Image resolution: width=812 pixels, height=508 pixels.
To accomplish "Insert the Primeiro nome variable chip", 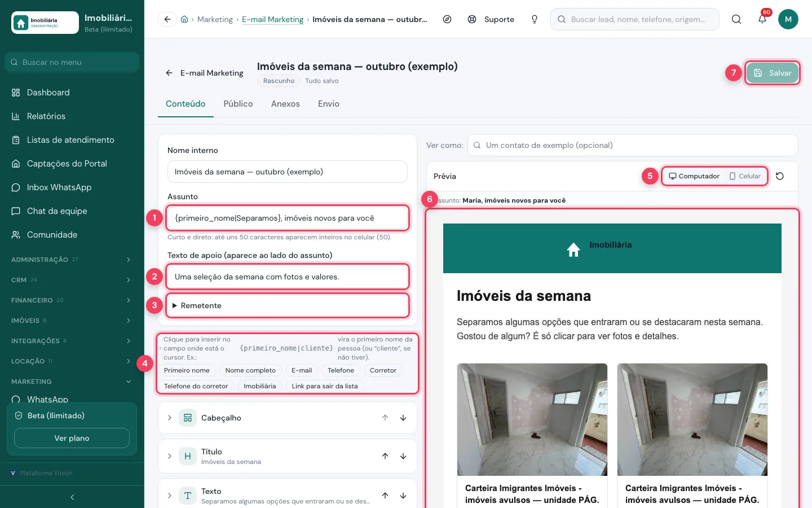I will (187, 370).
